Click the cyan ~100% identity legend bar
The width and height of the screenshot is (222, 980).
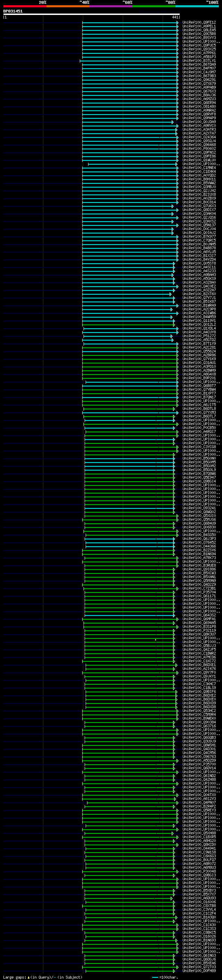pyautogui.click(x=197, y=6)
